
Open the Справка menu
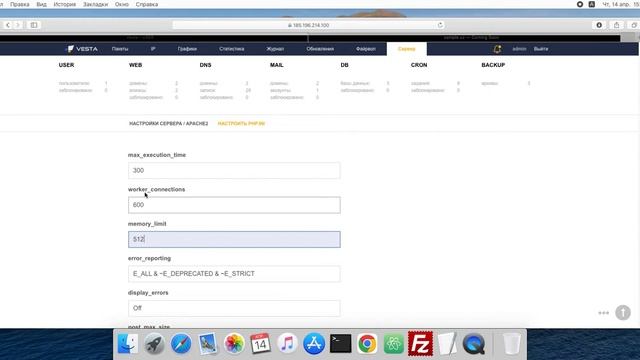147,4
